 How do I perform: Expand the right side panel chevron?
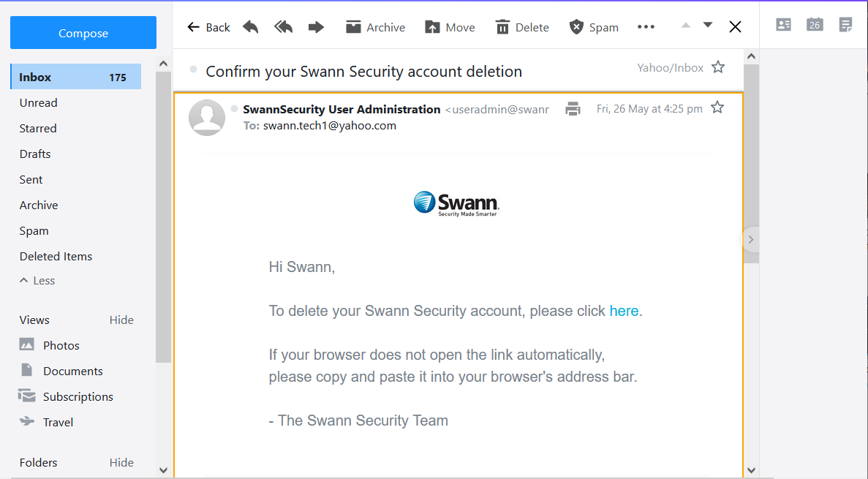click(751, 240)
